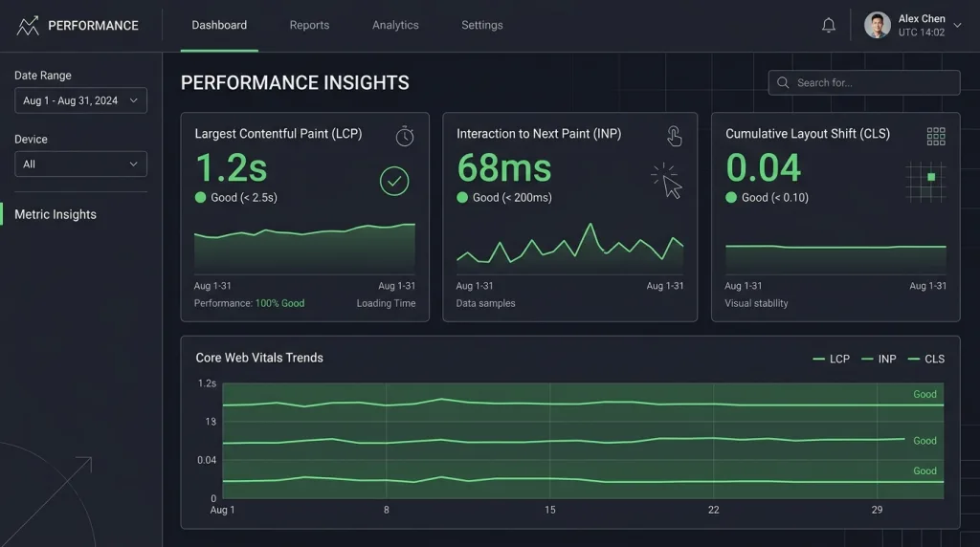
Task: Toggle the LCP legend entry
Action: point(832,359)
